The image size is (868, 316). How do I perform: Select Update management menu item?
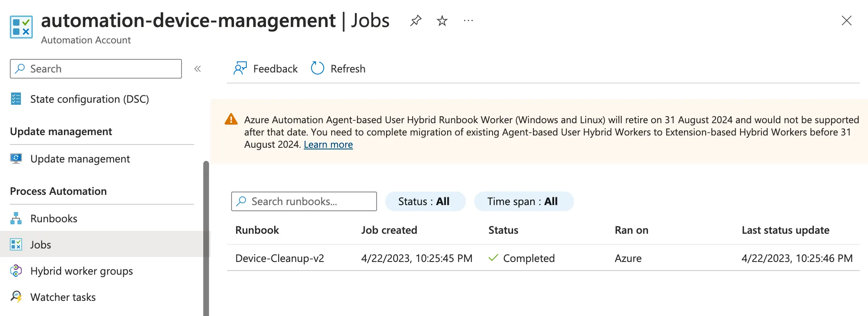[x=80, y=159]
